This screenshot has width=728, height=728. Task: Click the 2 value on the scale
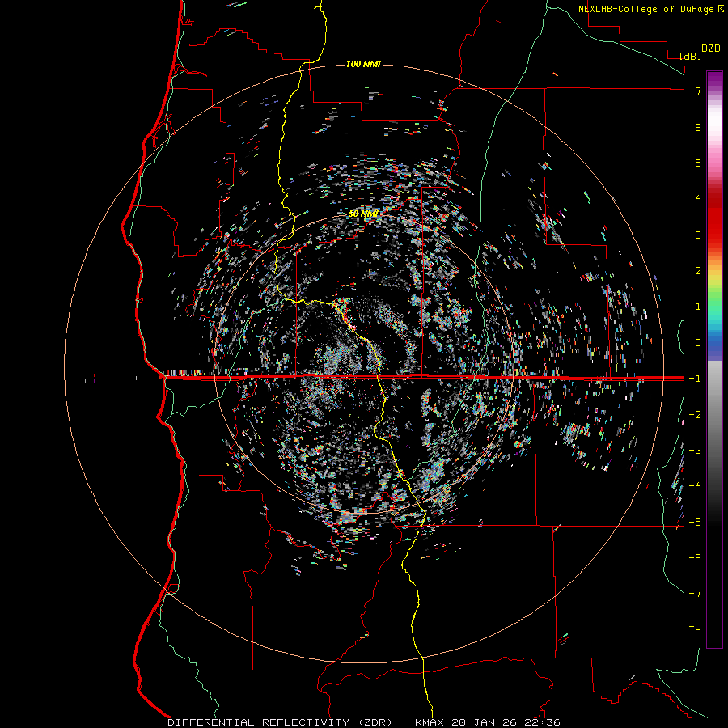pyautogui.click(x=698, y=271)
